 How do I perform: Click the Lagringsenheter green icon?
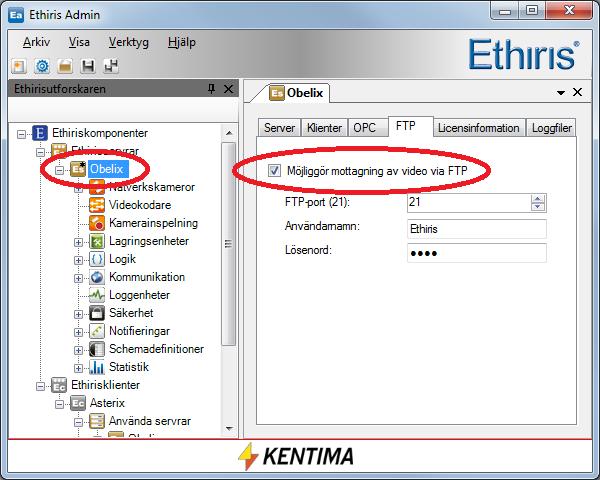coord(97,241)
